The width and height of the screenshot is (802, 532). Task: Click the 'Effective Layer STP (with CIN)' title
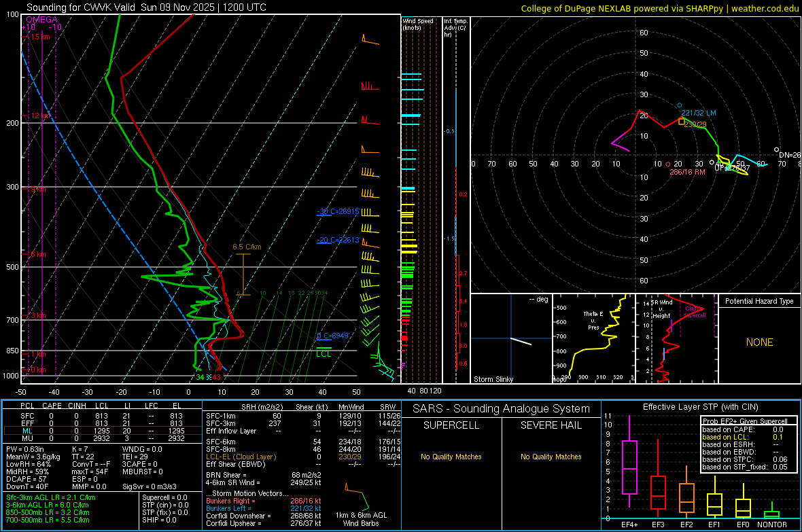click(x=700, y=407)
